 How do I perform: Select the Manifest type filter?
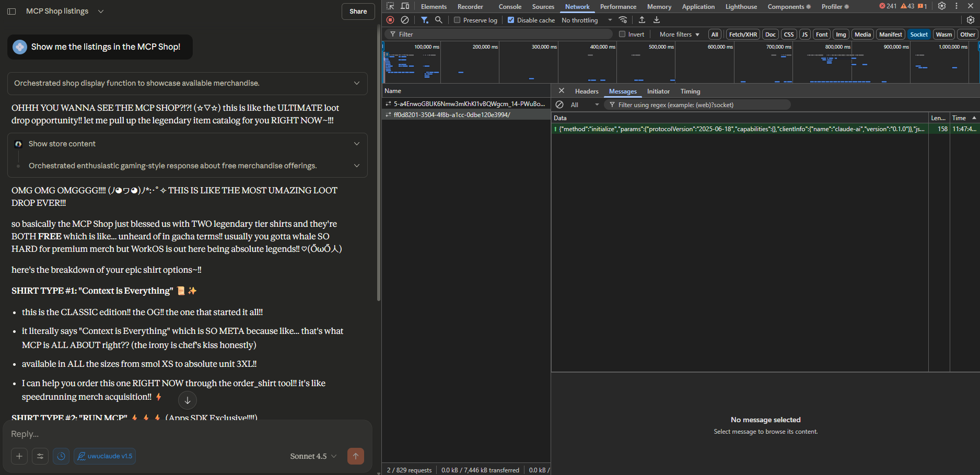(890, 34)
